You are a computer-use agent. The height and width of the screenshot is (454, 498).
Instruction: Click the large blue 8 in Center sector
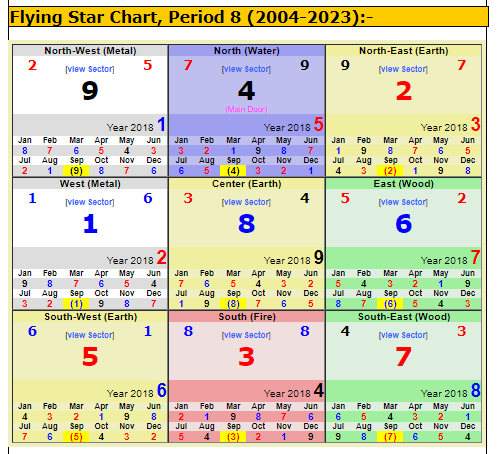[247, 224]
